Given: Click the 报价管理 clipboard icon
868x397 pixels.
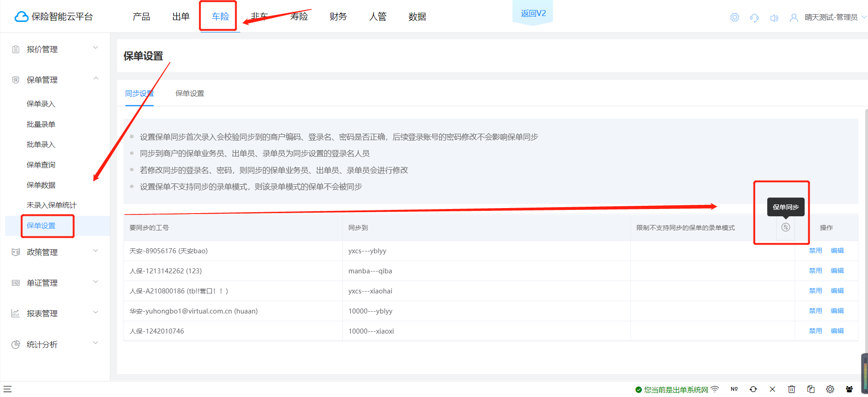Looking at the screenshot, I should (x=15, y=49).
